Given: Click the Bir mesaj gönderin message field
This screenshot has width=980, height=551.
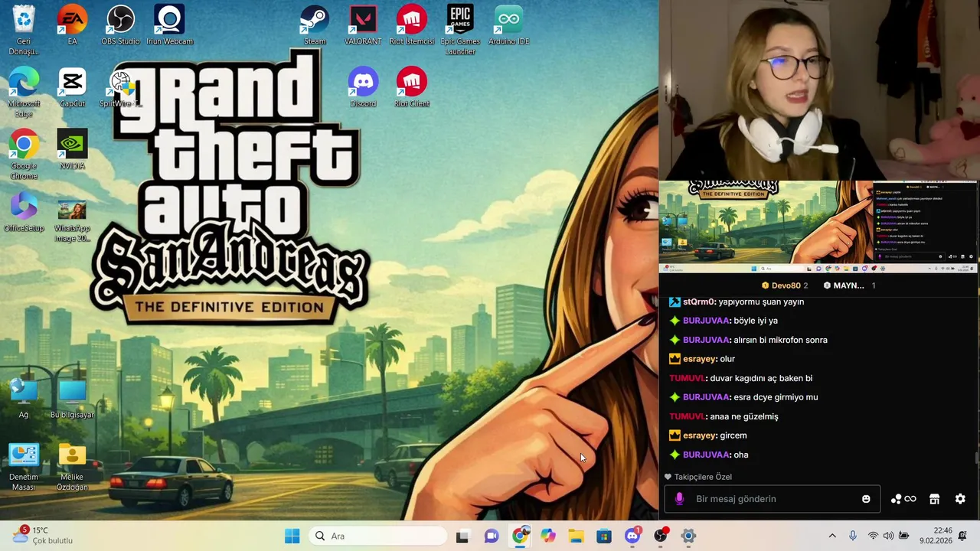Looking at the screenshot, I should click(773, 499).
